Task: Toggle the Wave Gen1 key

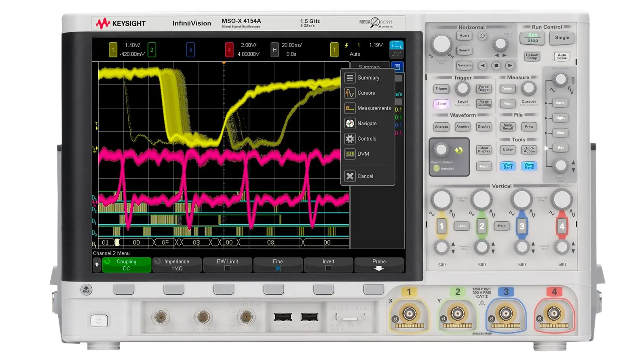Action: (508, 166)
